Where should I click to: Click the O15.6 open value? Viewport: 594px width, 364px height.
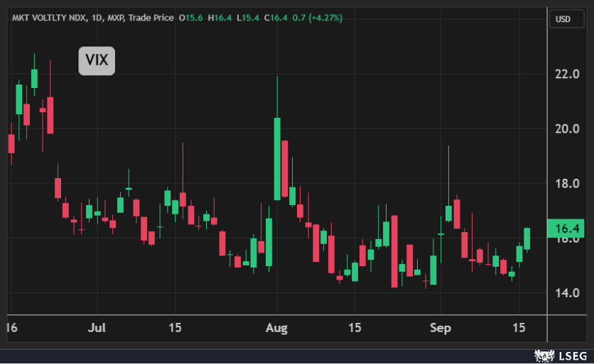pos(190,18)
